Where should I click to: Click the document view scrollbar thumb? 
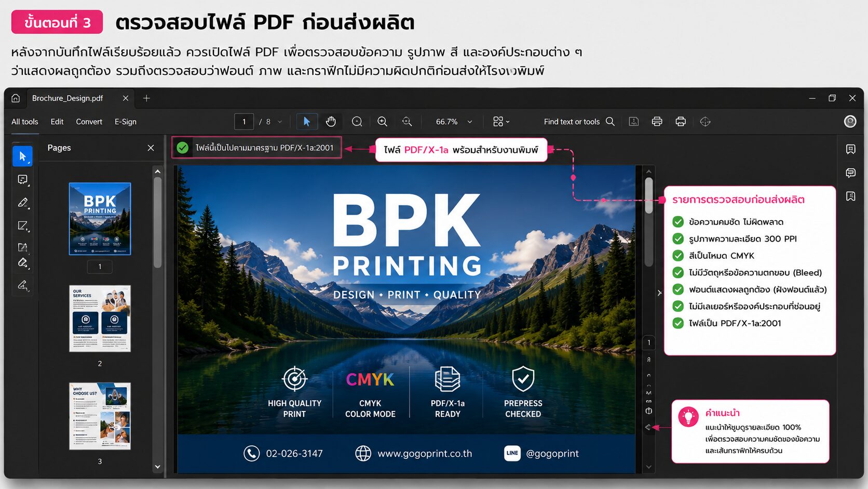(648, 195)
